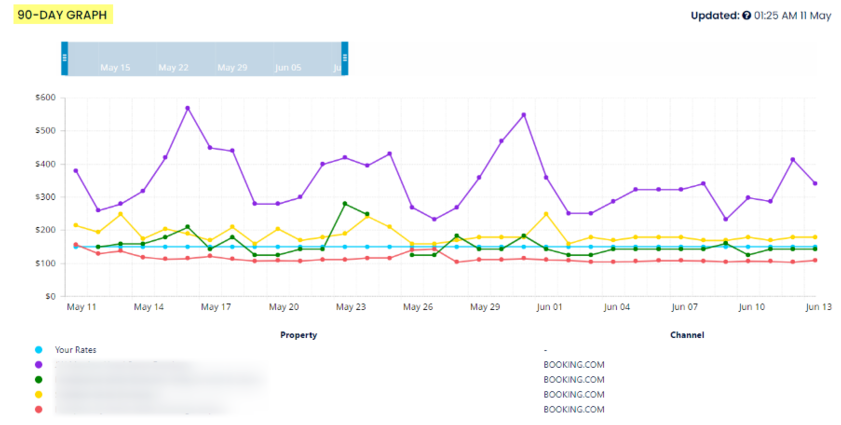Click the Channel column header
Image resolution: width=841 pixels, height=425 pixels.
click(686, 335)
